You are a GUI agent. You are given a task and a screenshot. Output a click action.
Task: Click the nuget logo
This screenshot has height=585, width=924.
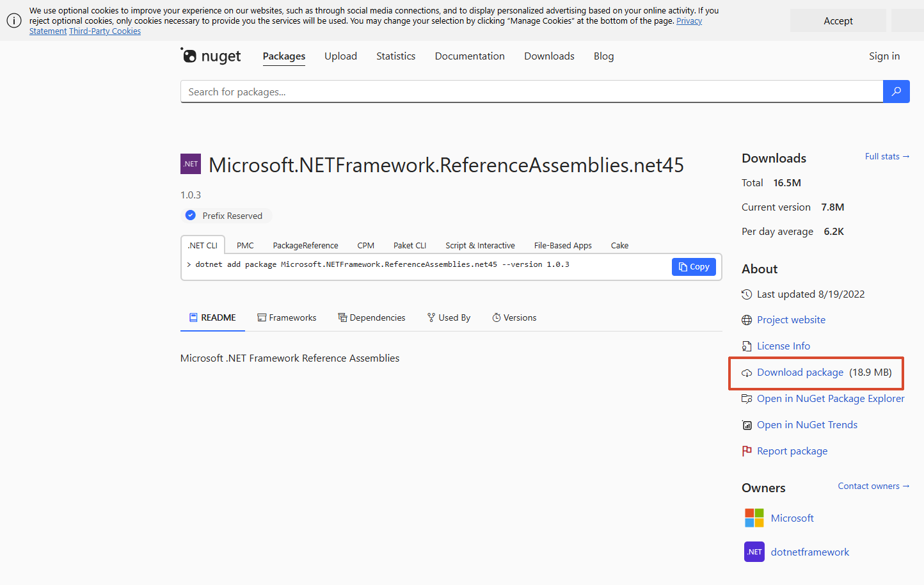[x=211, y=56]
